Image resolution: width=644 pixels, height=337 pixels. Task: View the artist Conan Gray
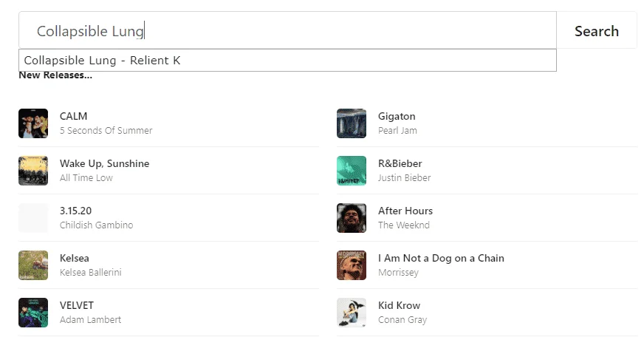[402, 319]
